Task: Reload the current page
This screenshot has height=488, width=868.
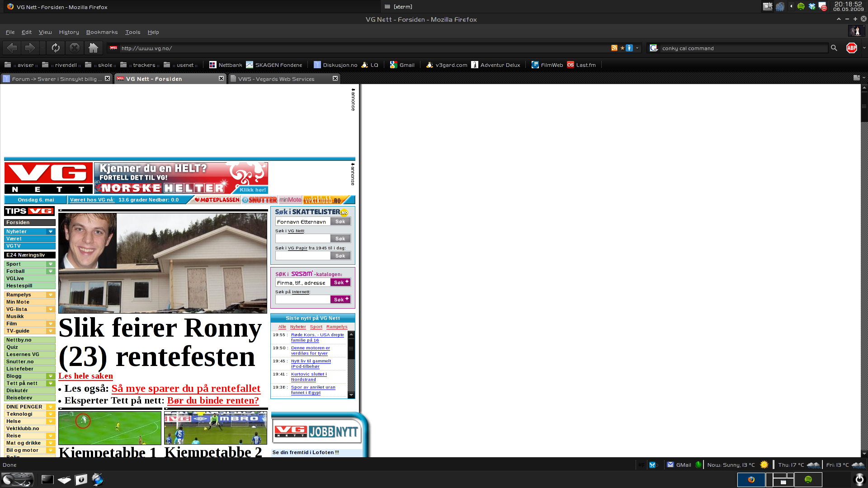Action: tap(56, 48)
